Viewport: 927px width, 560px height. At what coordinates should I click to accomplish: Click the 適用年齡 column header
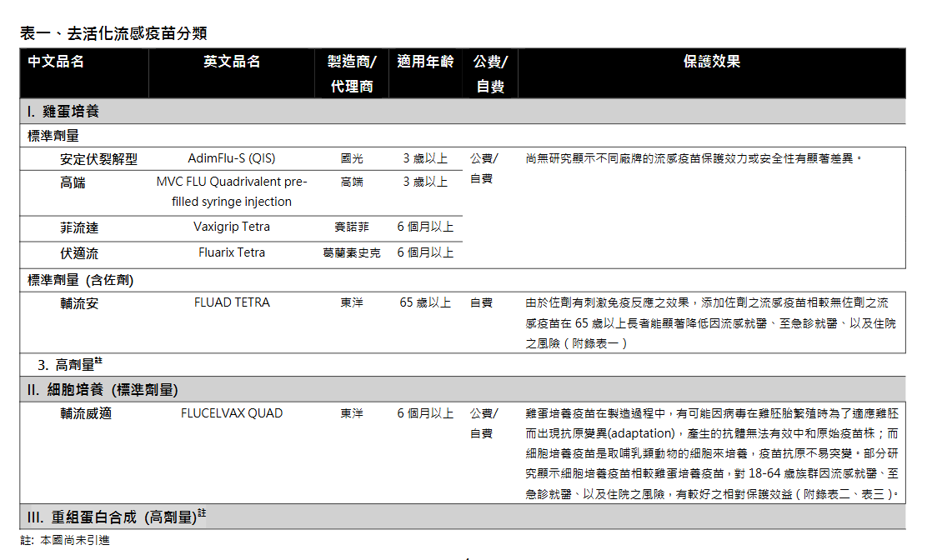[425, 62]
